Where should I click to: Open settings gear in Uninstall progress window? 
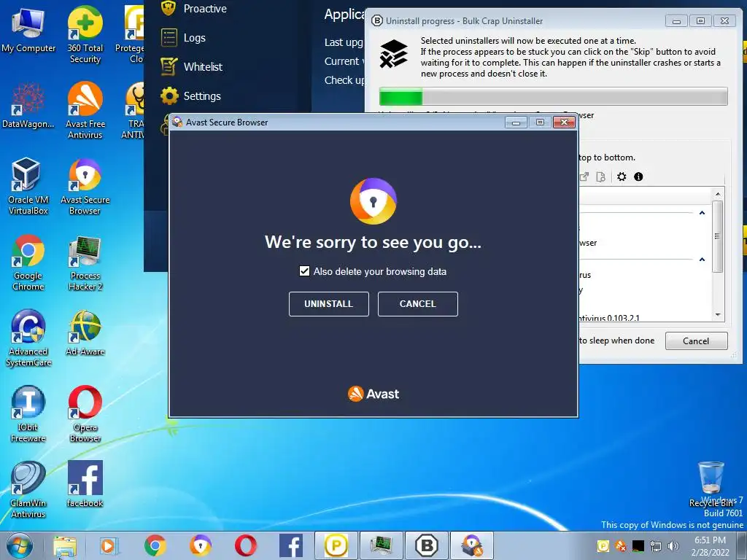click(622, 176)
